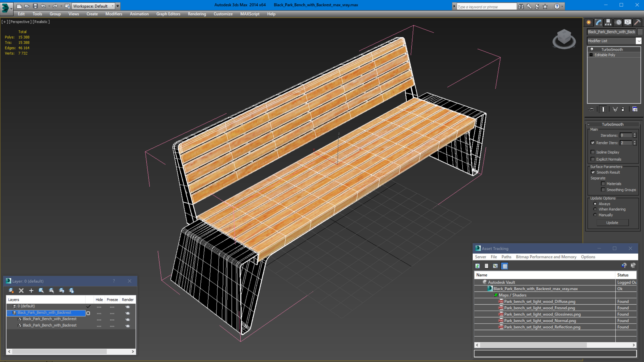This screenshot has height=362, width=644.
Task: Open the Undo history dropdown arrow
Action: pyautogui.click(x=49, y=6)
